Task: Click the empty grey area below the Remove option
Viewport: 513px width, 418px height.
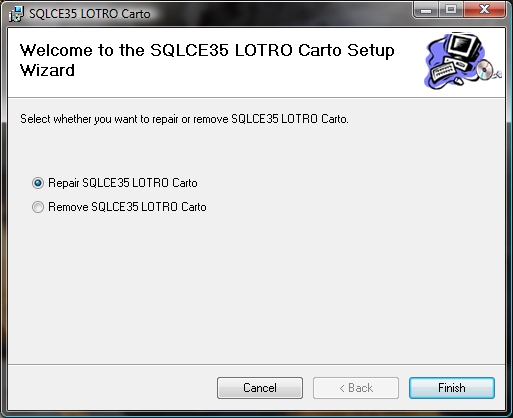Action: pyautogui.click(x=257, y=287)
